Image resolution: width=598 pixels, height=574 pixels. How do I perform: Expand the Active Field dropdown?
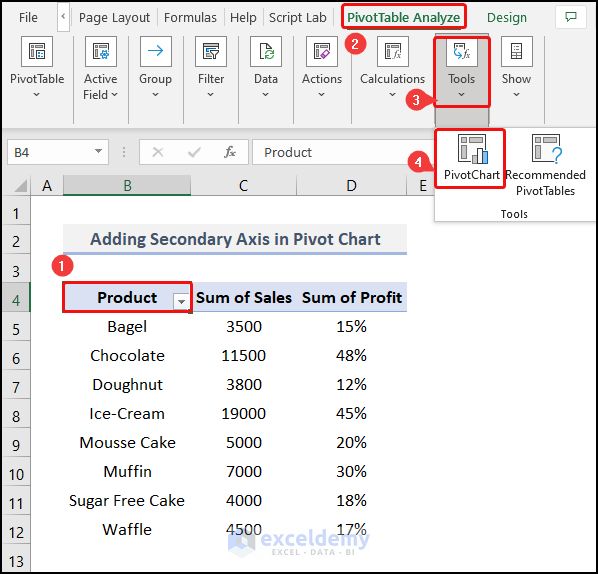tap(114, 94)
